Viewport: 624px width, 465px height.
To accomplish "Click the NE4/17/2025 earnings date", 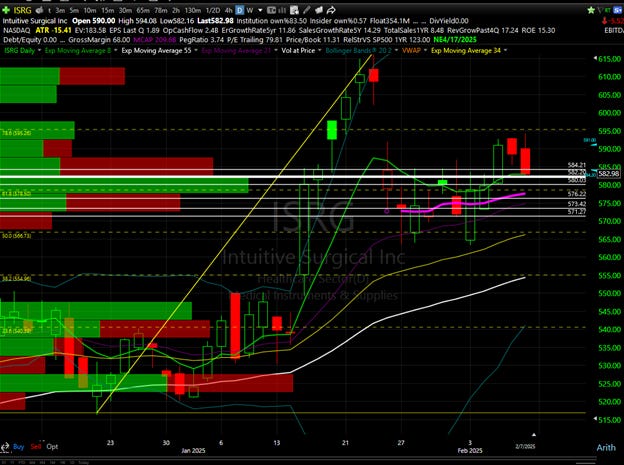I will (x=455, y=40).
